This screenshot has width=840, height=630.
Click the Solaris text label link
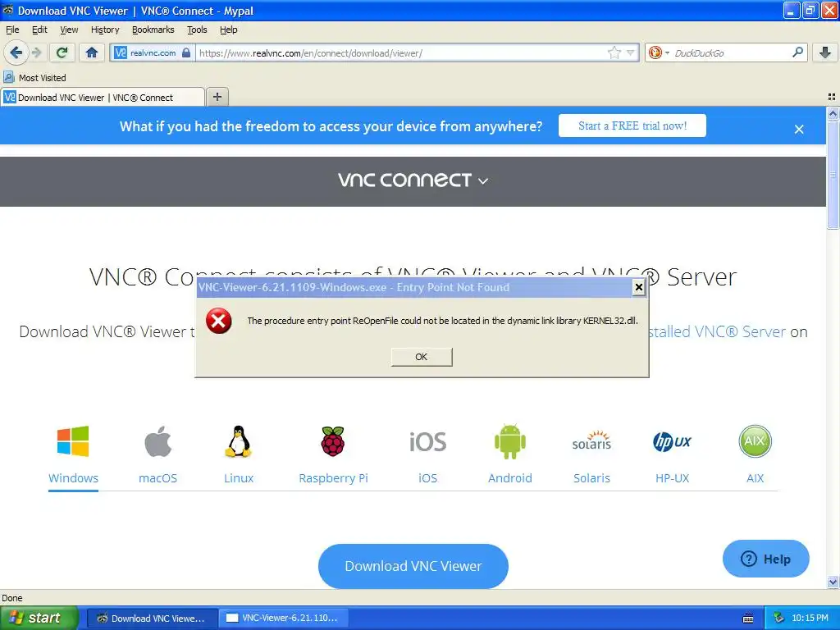(x=591, y=478)
